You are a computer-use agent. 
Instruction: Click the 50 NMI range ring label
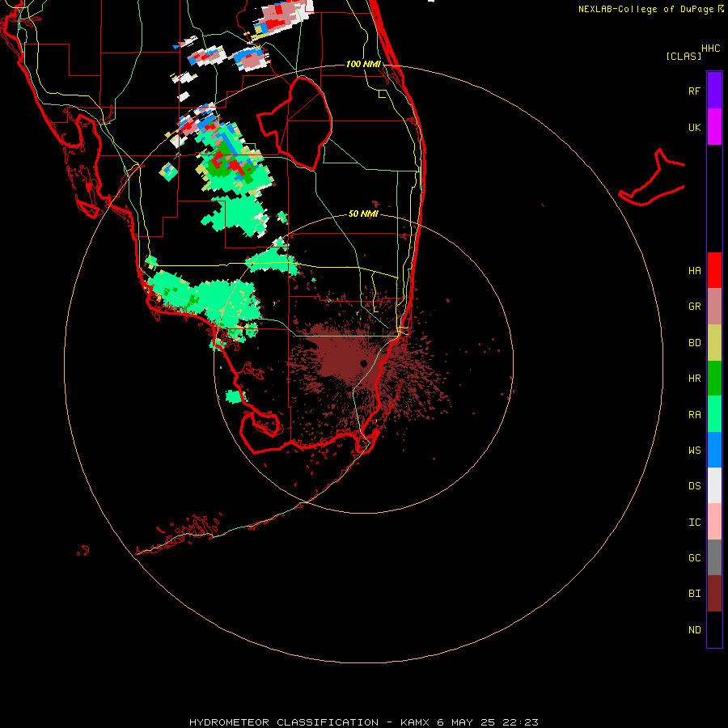pos(363,214)
